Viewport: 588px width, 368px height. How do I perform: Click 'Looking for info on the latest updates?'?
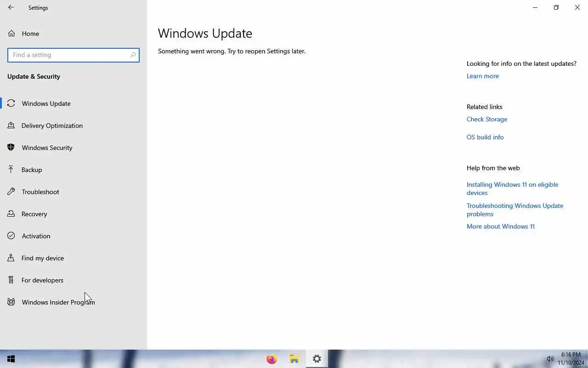pos(521,63)
